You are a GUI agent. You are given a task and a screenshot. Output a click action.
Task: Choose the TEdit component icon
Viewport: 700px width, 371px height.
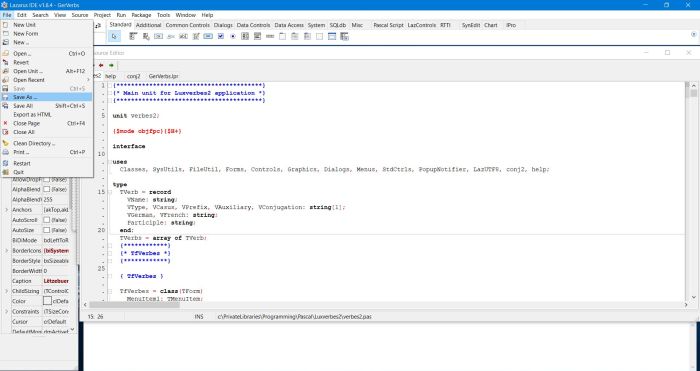click(x=183, y=37)
